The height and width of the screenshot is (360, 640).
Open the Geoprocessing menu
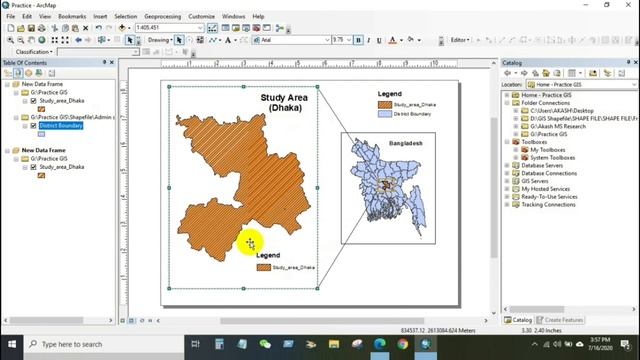(162, 16)
